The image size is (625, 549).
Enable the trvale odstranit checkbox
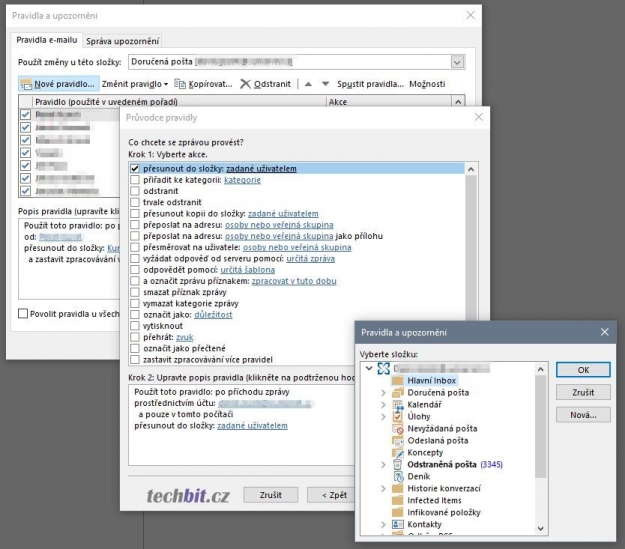click(135, 202)
